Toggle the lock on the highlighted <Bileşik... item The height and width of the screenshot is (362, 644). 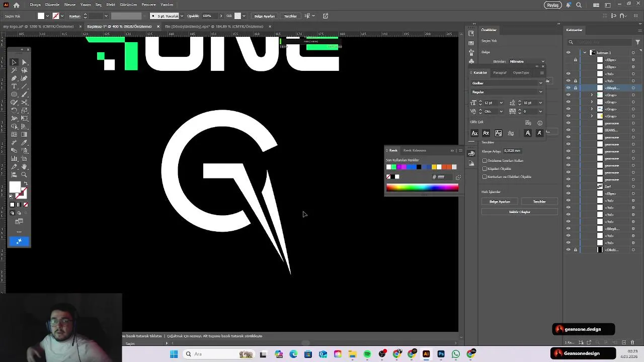576,88
